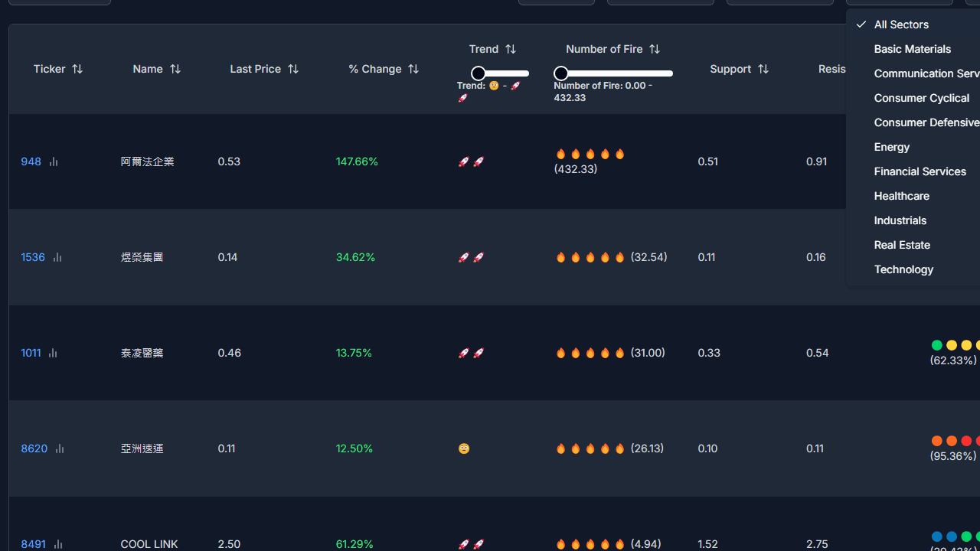This screenshot has height=551, width=980.
Task: Sort by Ticker using its sort arrows
Action: (x=77, y=69)
